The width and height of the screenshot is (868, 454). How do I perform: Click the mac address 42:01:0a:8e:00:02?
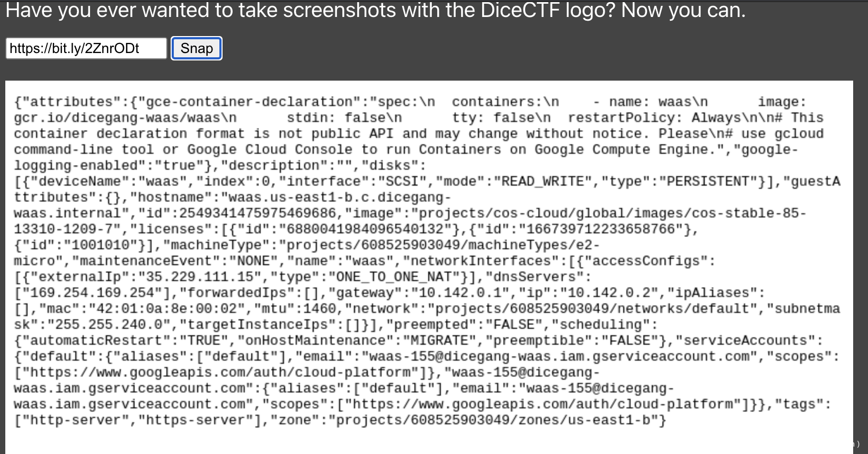(167, 309)
